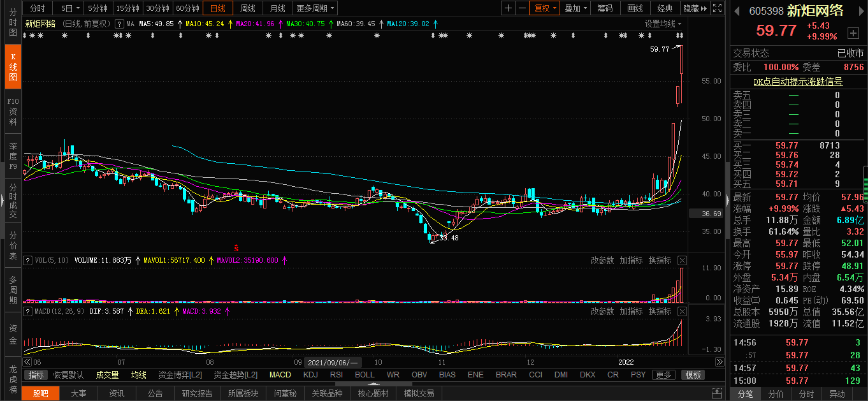This screenshot has height=401, width=868.
Task: Open the 所属板块 bottom tab
Action: (x=243, y=393)
